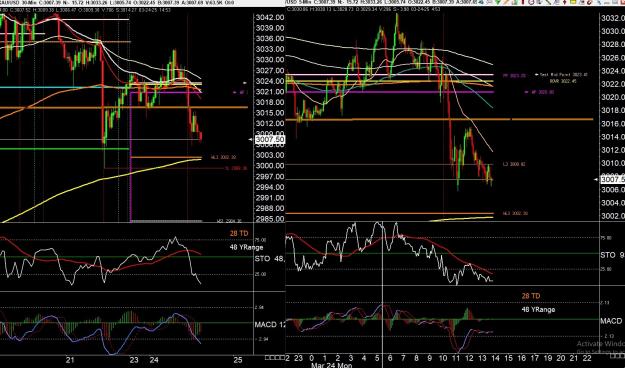
Task: Click the MACD 12 indicator label on the left chart
Action: (x=270, y=325)
